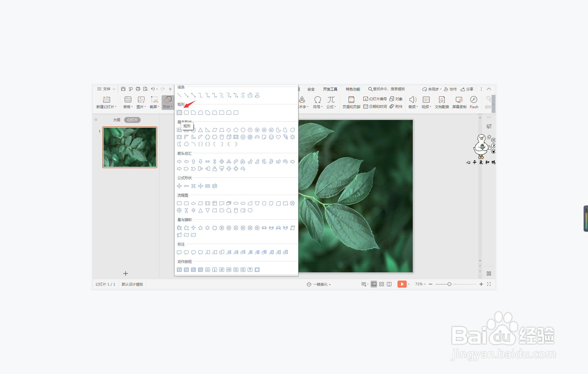The height and width of the screenshot is (374, 588).
Task: Choose the right arrow in 箭头总汇
Action: coord(179,162)
